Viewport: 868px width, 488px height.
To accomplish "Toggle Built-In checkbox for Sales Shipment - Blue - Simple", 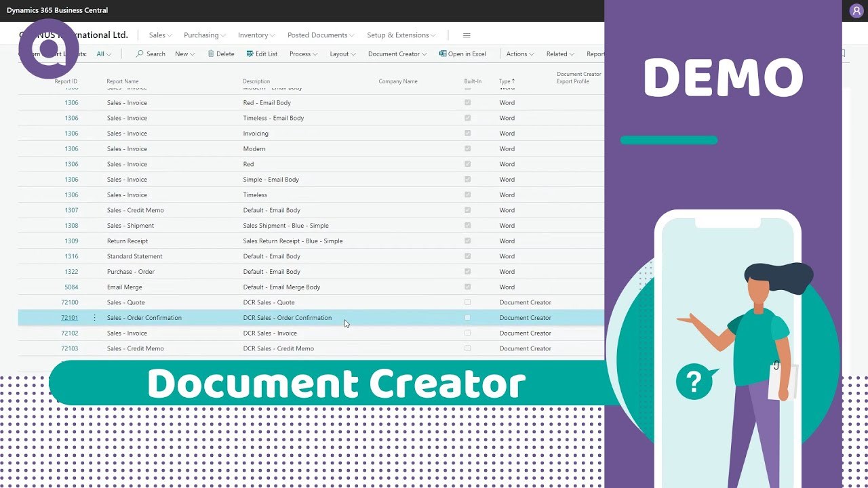I will click(x=467, y=226).
